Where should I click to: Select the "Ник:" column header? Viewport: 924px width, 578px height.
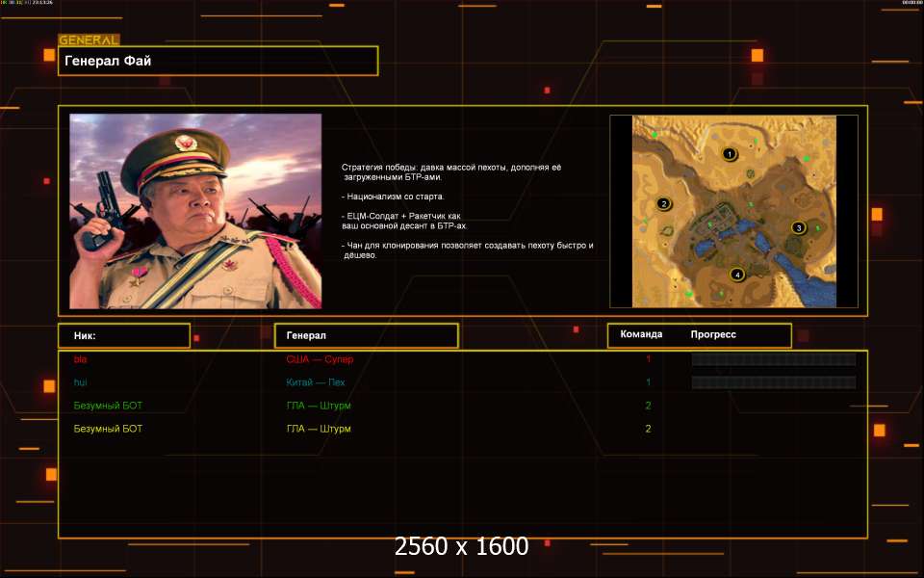point(124,335)
